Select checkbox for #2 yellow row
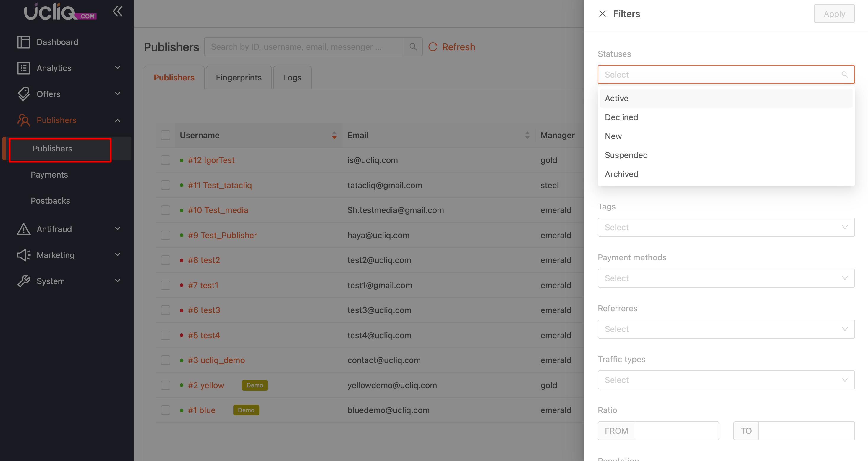Viewport: 868px width, 461px height. click(166, 385)
